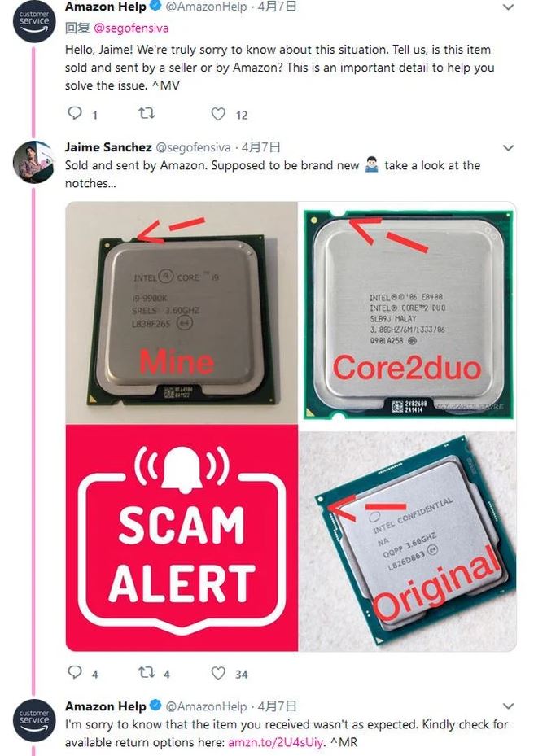Reply to Jaime Sanchez's tweet with photos
The image size is (547, 756).
click(75, 672)
